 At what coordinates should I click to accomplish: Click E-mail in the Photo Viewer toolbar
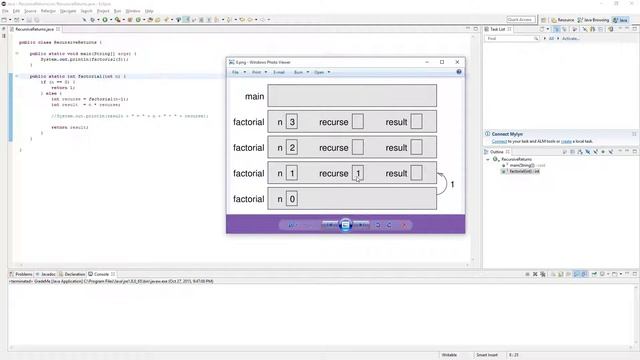tap(279, 72)
